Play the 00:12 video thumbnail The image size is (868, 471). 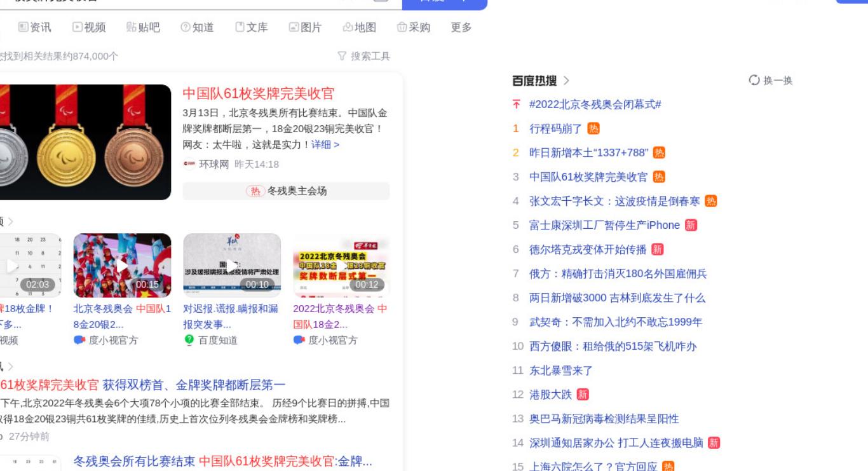coord(341,265)
